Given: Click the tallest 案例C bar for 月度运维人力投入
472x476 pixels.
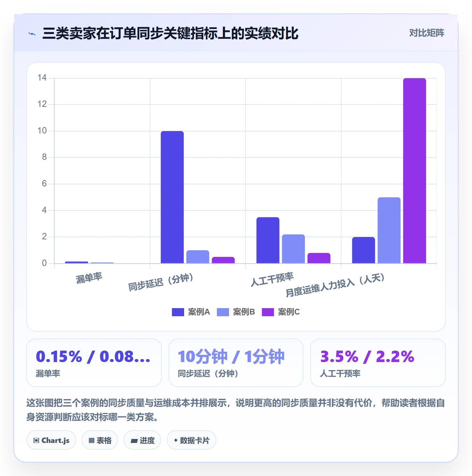Looking at the screenshot, I should 415,171.
